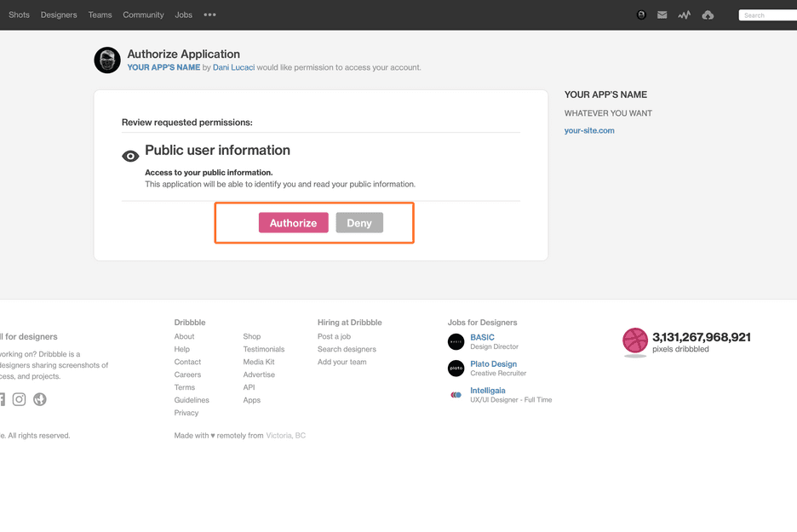797x532 pixels.
Task: Open the Terms footer link
Action: (185, 387)
